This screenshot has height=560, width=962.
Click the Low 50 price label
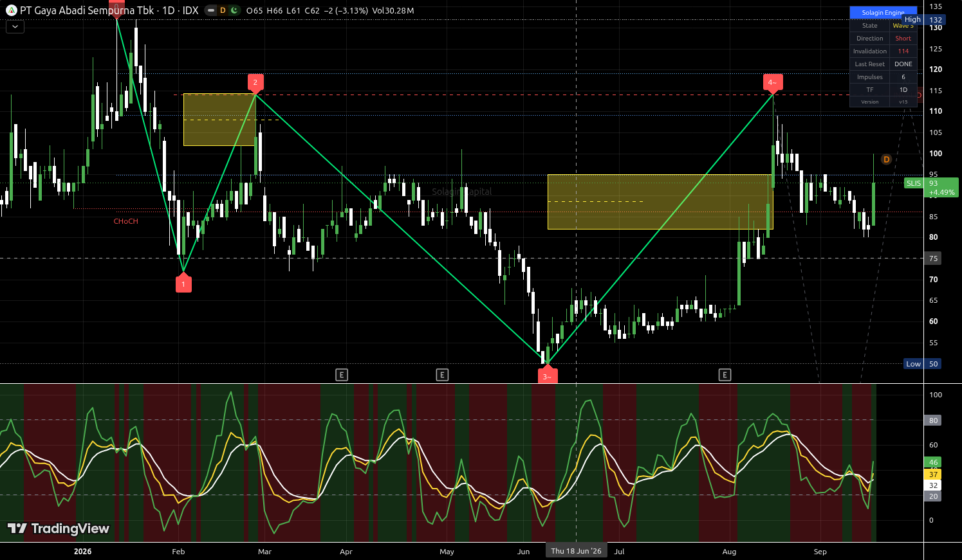pos(923,364)
